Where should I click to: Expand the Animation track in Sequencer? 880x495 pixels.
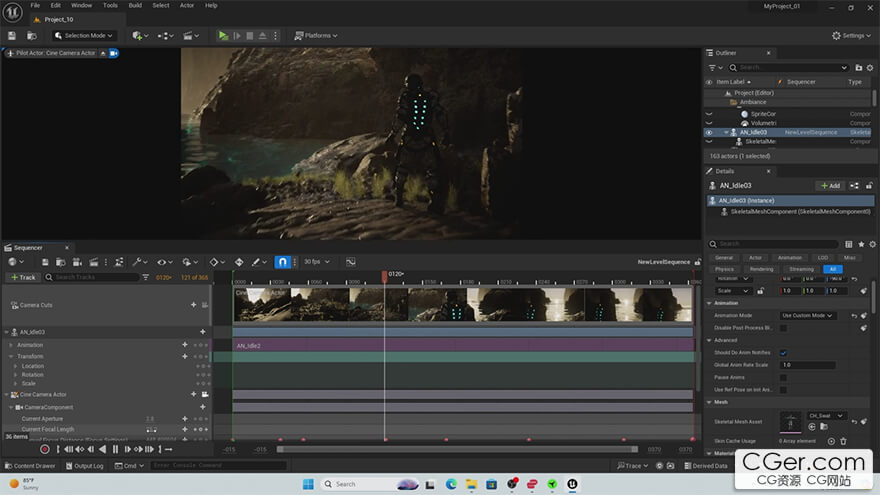[11, 345]
